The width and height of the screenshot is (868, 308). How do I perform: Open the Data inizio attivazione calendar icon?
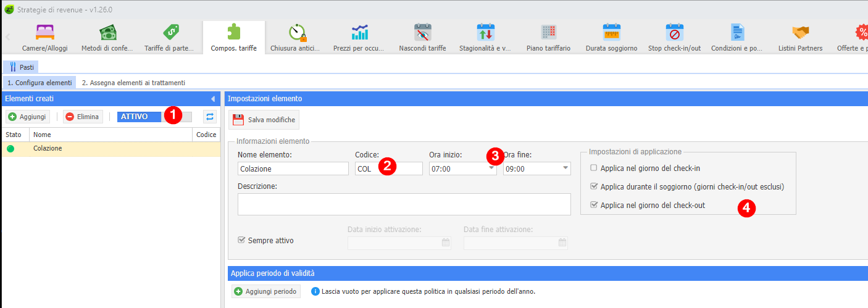[445, 243]
